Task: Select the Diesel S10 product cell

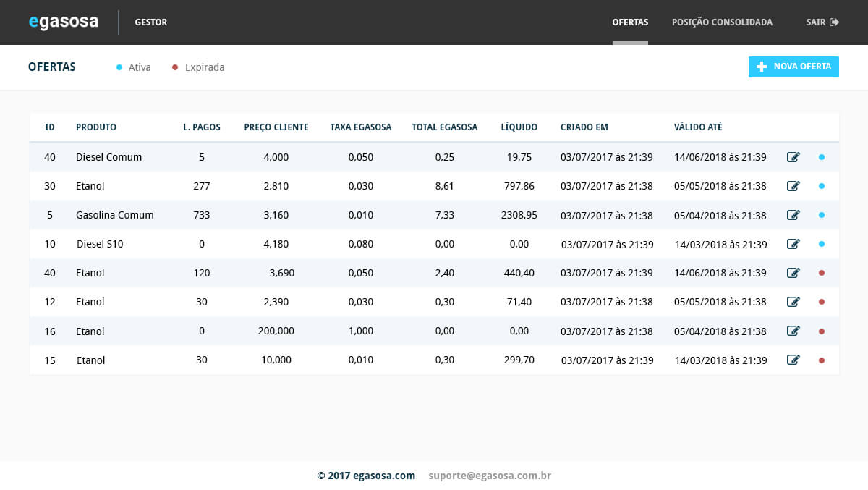Action: coord(100,244)
